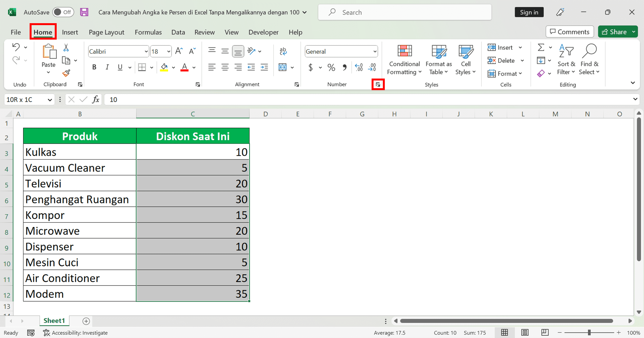Click the Clear eraser icon
Viewport: 644px width, 338px height.
pyautogui.click(x=541, y=73)
